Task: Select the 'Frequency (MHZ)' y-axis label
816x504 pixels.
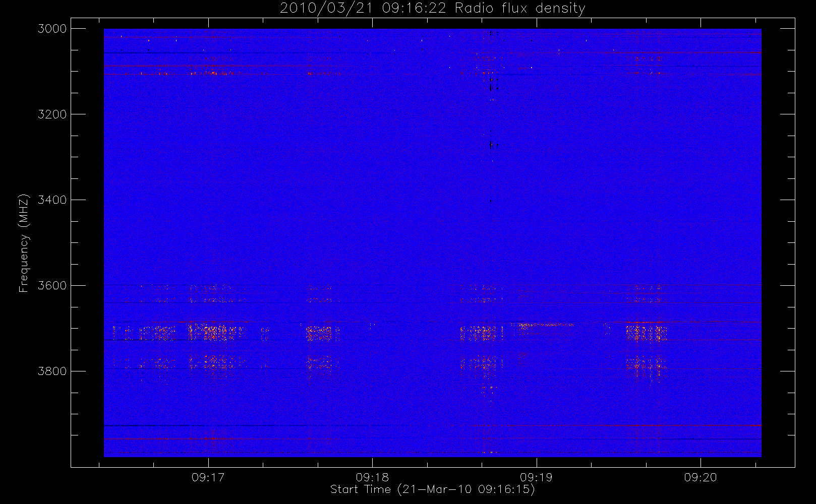Action: click(x=24, y=243)
